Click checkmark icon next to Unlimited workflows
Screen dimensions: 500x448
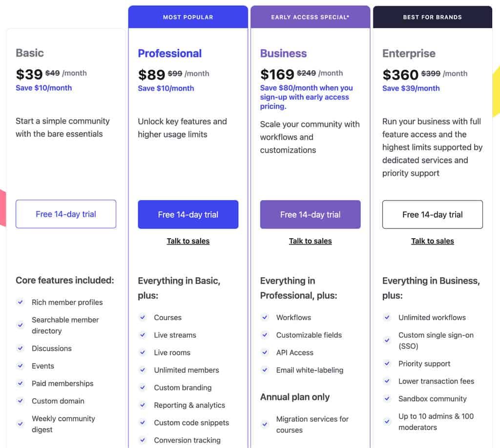387,317
